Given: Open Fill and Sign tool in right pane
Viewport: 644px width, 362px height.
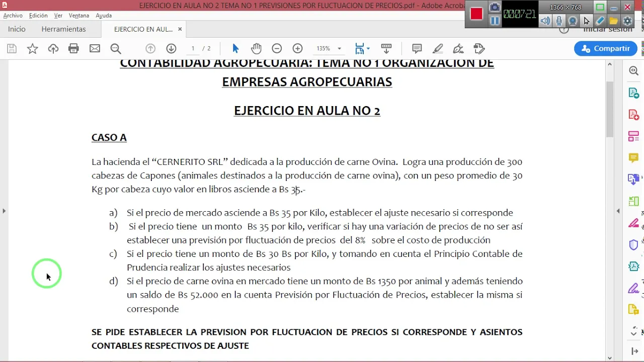Looking at the screenshot, I should [x=633, y=288].
